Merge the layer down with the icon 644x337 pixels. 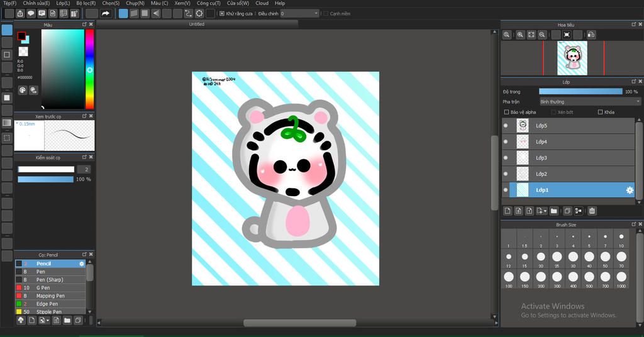point(579,211)
